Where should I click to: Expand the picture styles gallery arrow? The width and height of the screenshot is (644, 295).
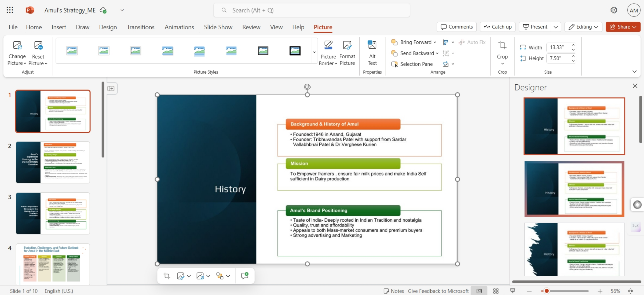click(314, 52)
